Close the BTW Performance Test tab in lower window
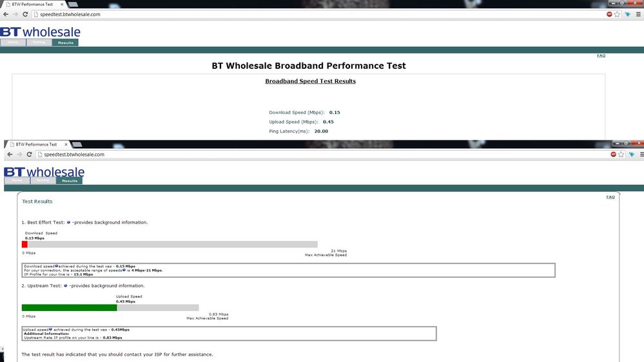The height and width of the screenshot is (362, 644). click(66, 144)
